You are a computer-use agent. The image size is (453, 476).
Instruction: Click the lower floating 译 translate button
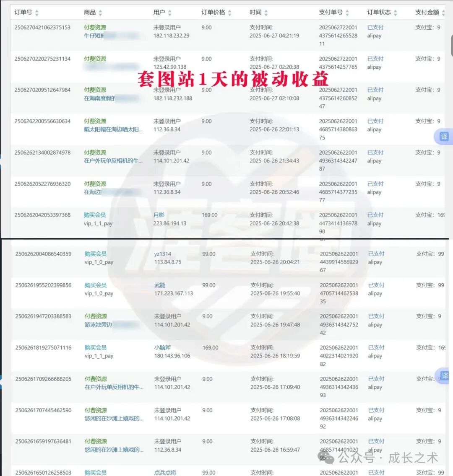click(444, 376)
